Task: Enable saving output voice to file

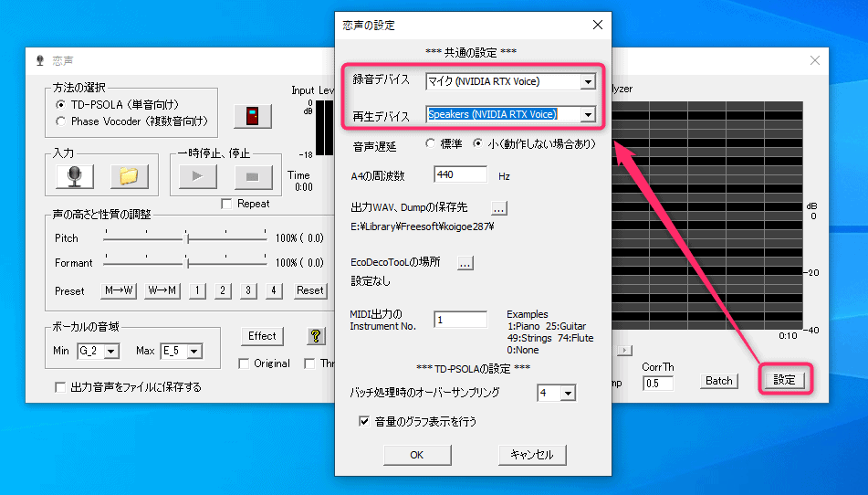Action: click(61, 387)
